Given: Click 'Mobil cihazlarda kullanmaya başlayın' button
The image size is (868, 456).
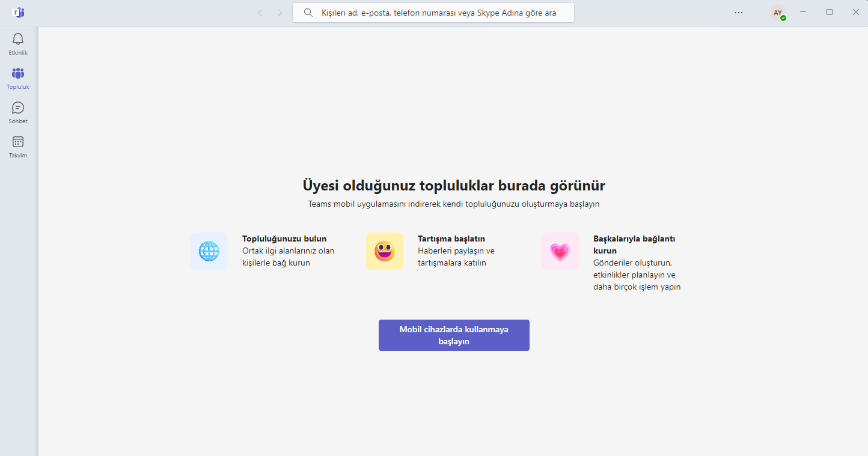Looking at the screenshot, I should pyautogui.click(x=454, y=335).
